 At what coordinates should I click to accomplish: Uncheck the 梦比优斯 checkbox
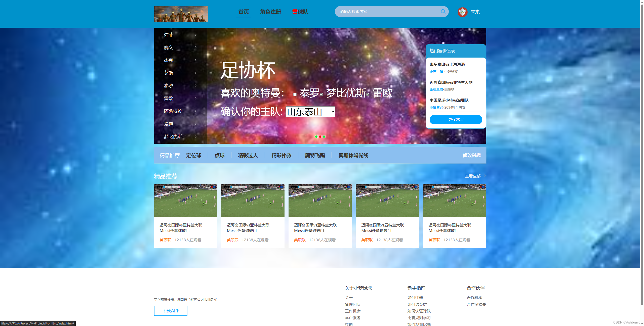pos(321,95)
